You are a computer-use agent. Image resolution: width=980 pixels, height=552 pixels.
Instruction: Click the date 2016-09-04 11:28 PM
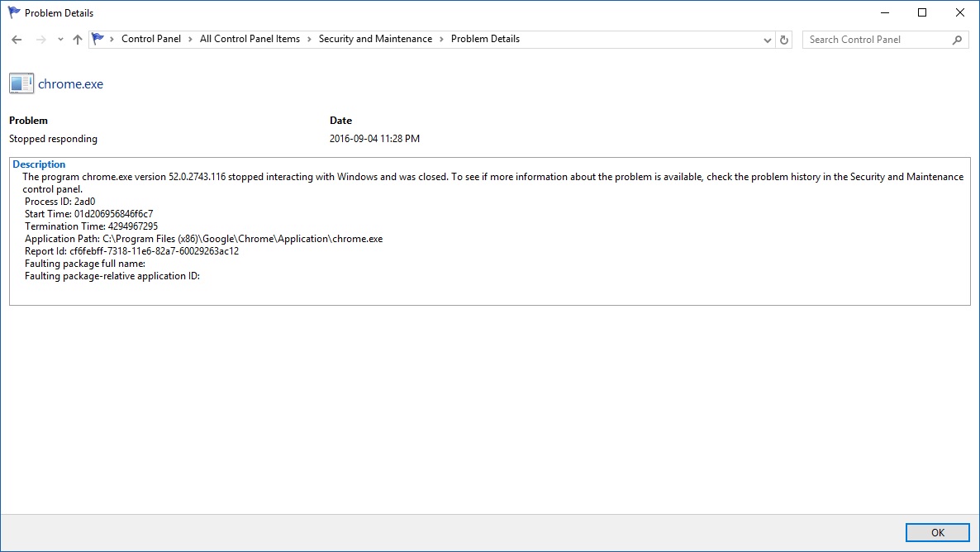click(374, 139)
